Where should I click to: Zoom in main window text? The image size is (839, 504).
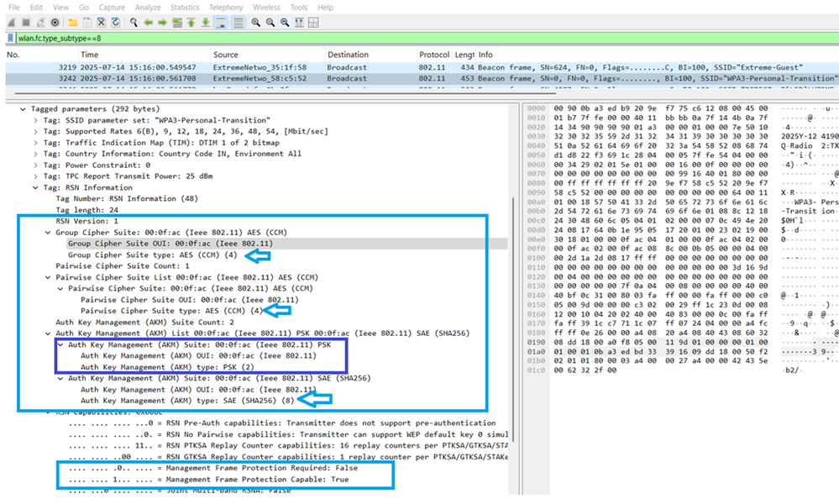(256, 23)
